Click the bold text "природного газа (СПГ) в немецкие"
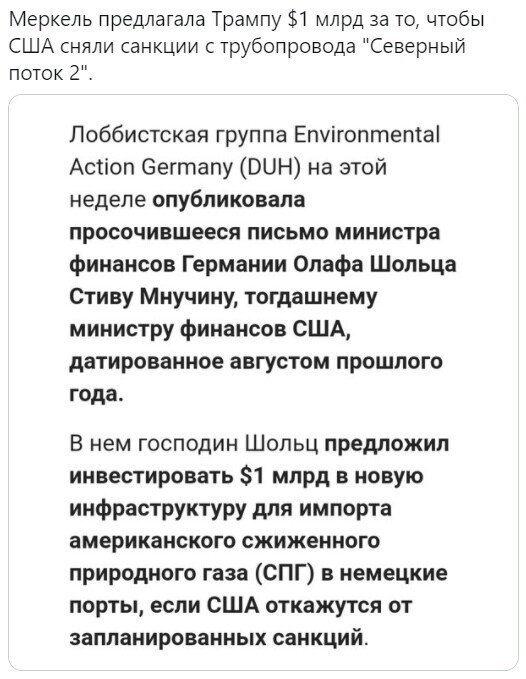The width and height of the screenshot is (526, 679). [258, 573]
